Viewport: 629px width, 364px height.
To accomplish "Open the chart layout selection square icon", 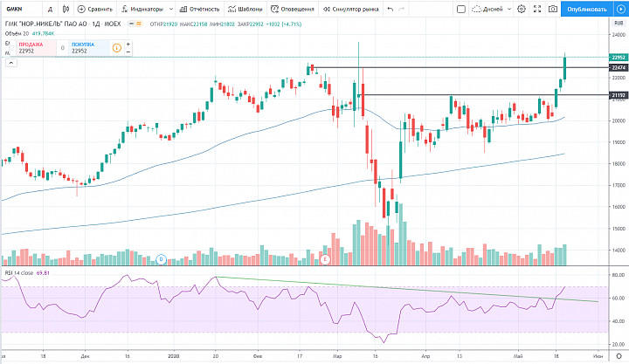I will (x=461, y=9).
